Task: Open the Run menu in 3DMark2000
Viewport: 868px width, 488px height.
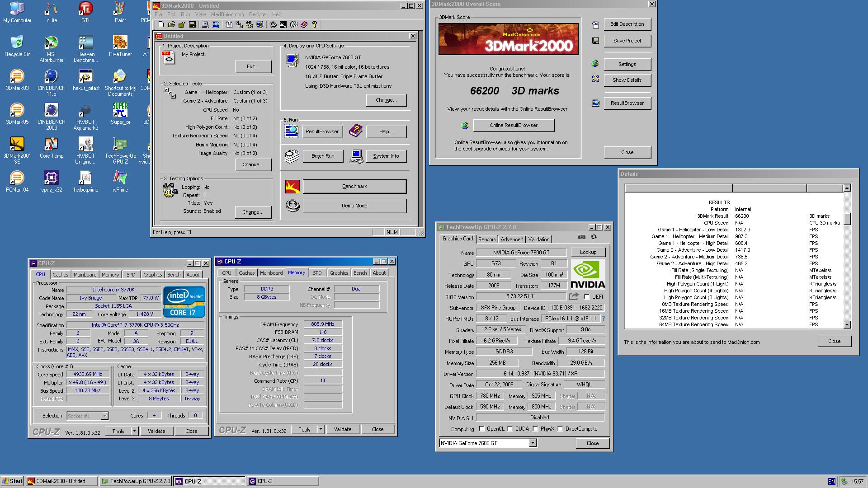Action: click(185, 14)
